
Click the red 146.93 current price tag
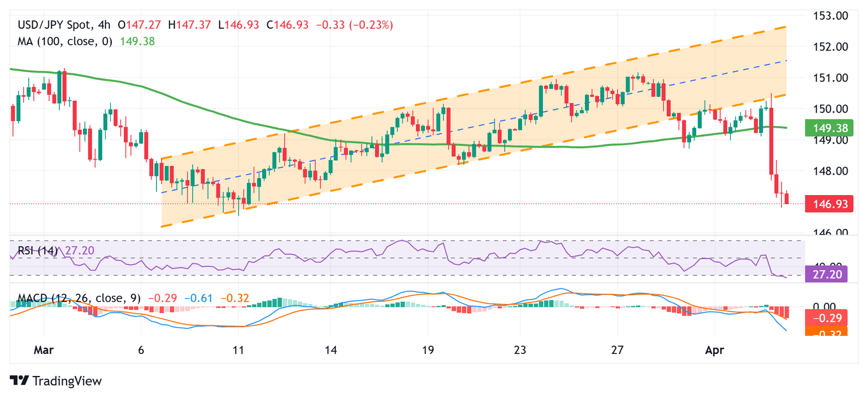pos(829,204)
